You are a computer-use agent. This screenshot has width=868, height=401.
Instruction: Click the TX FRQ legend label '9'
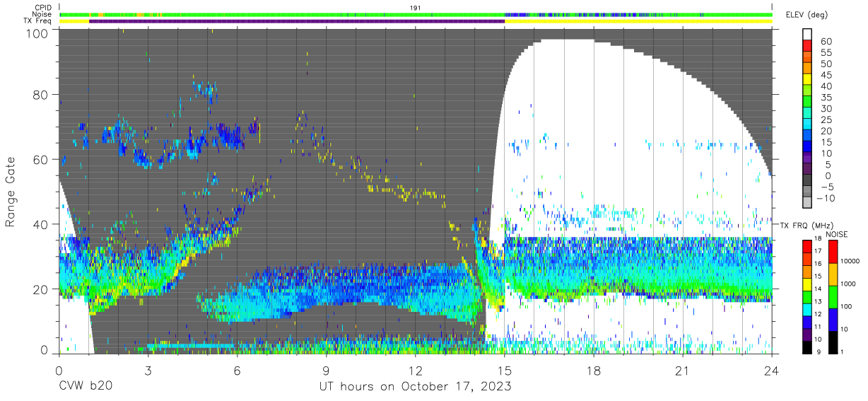coord(819,351)
